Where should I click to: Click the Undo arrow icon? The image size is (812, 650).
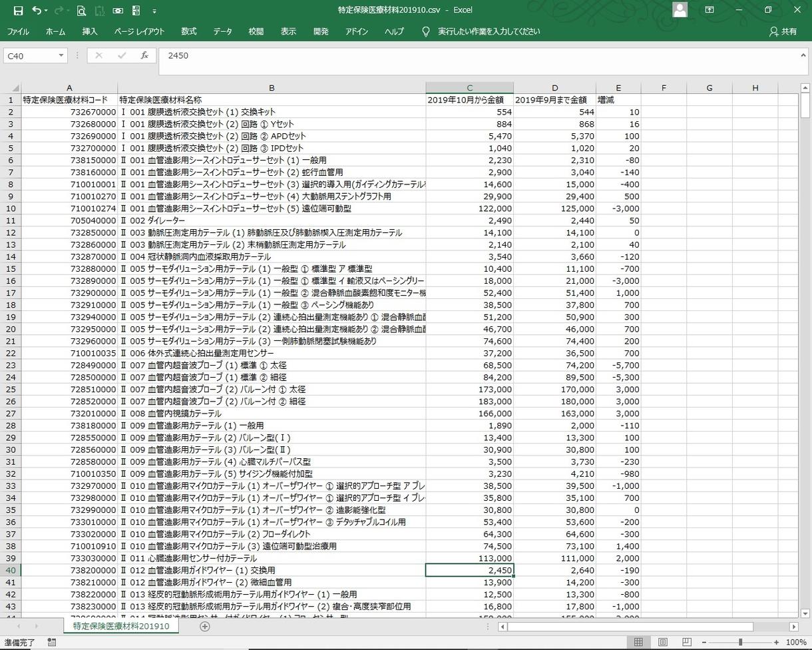(x=37, y=10)
